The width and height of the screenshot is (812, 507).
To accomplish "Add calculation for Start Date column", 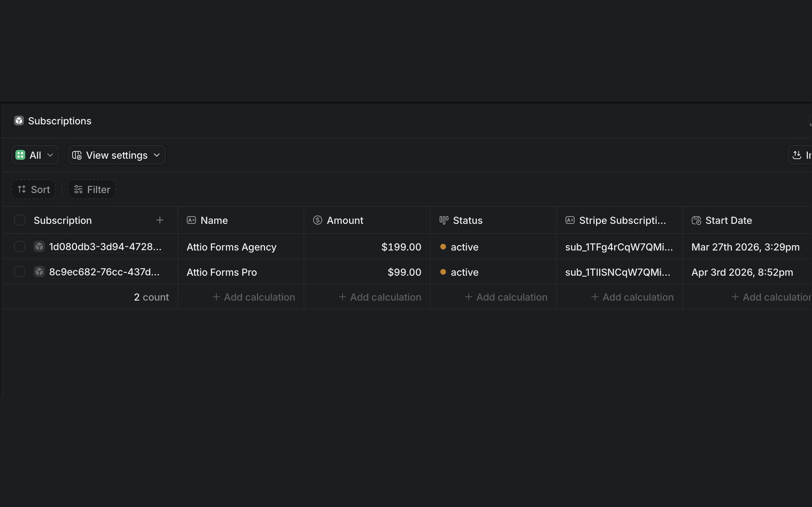I will pyautogui.click(x=771, y=297).
